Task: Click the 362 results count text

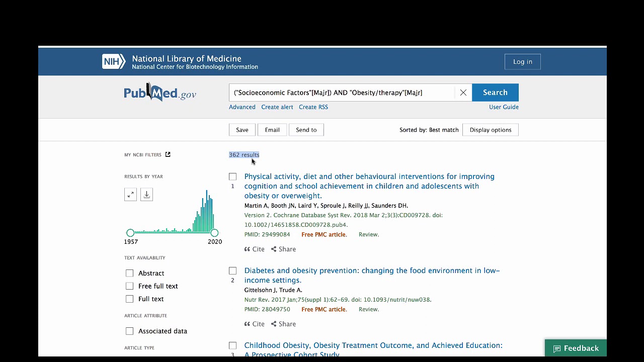Action: (244, 155)
